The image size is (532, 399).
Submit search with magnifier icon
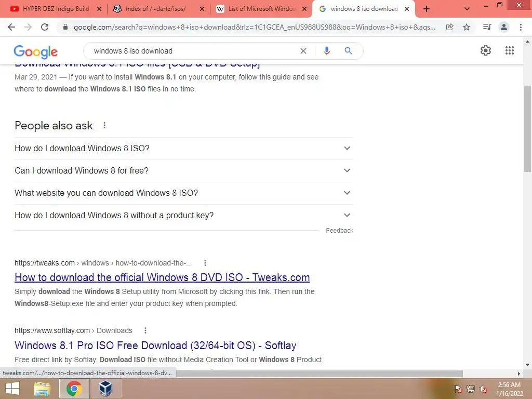[348, 51]
